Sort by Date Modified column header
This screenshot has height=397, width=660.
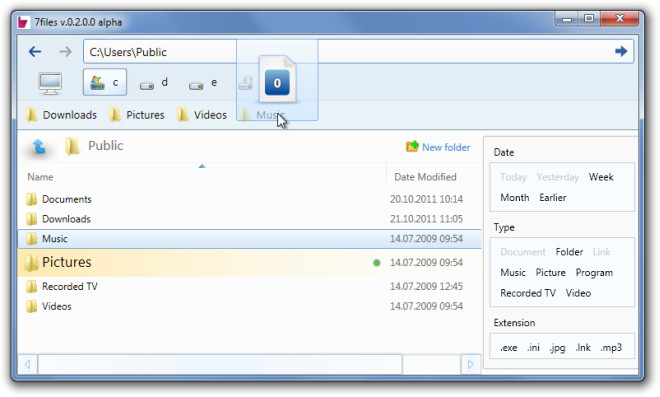point(425,177)
